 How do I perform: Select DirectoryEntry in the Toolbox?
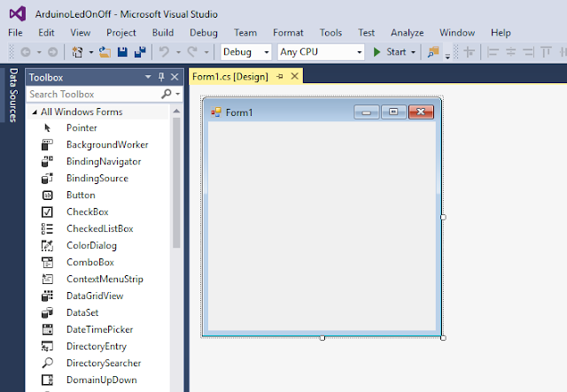pos(98,346)
